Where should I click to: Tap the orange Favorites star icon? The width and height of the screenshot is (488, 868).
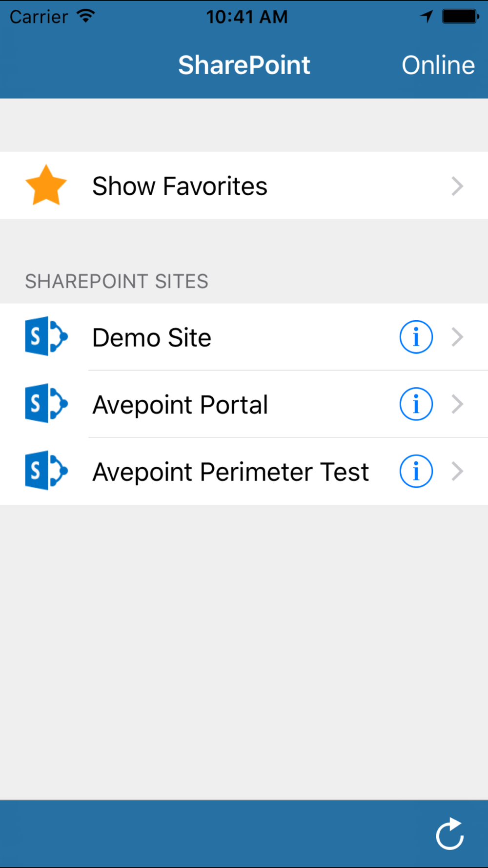(46, 186)
